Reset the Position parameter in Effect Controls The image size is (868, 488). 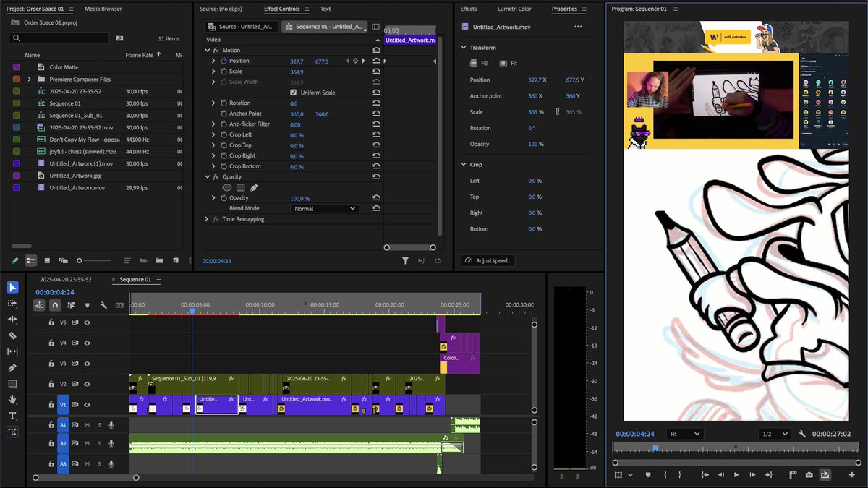point(375,61)
